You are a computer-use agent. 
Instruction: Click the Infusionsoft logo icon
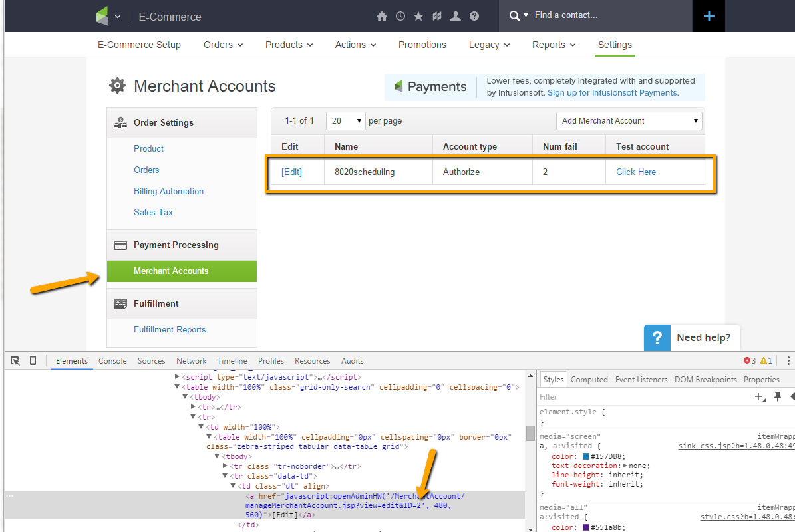(x=102, y=16)
